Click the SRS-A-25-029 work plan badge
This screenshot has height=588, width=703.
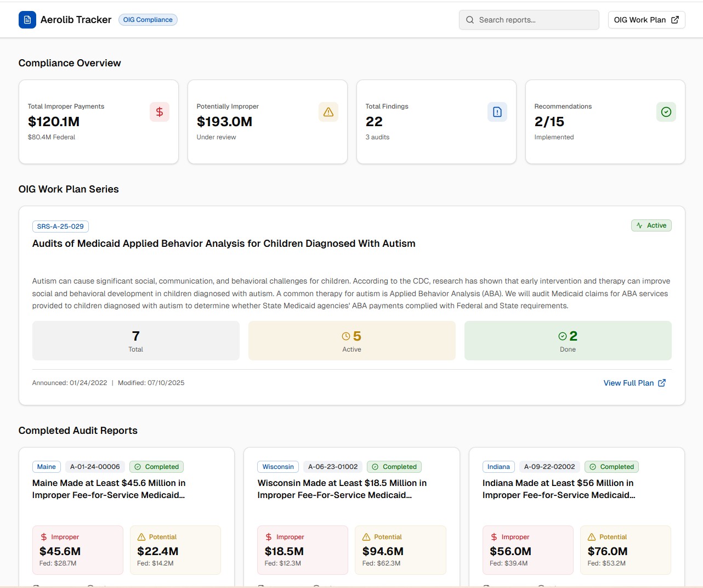[60, 226]
